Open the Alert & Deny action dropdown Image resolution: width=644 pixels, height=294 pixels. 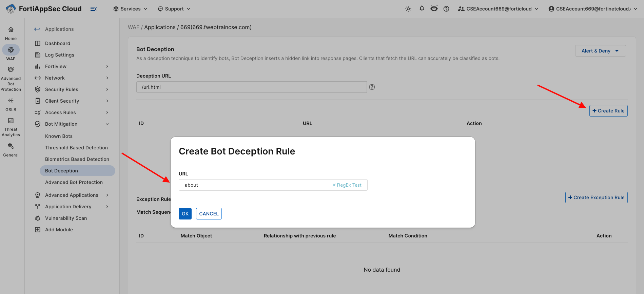(600, 51)
